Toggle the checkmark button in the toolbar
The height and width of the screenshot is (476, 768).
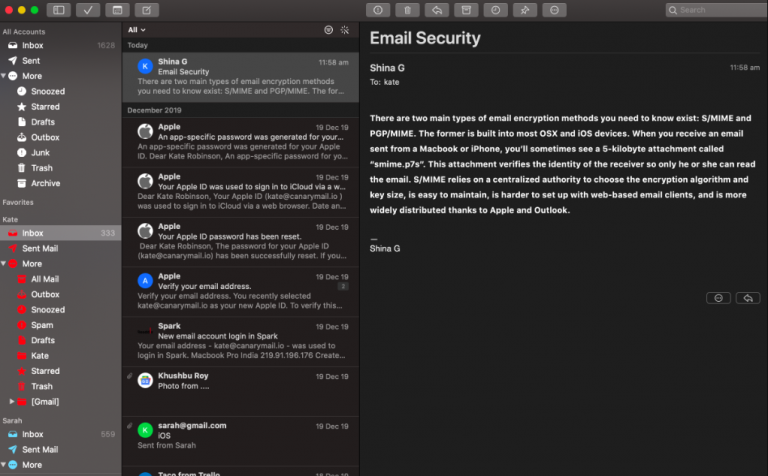click(87, 10)
